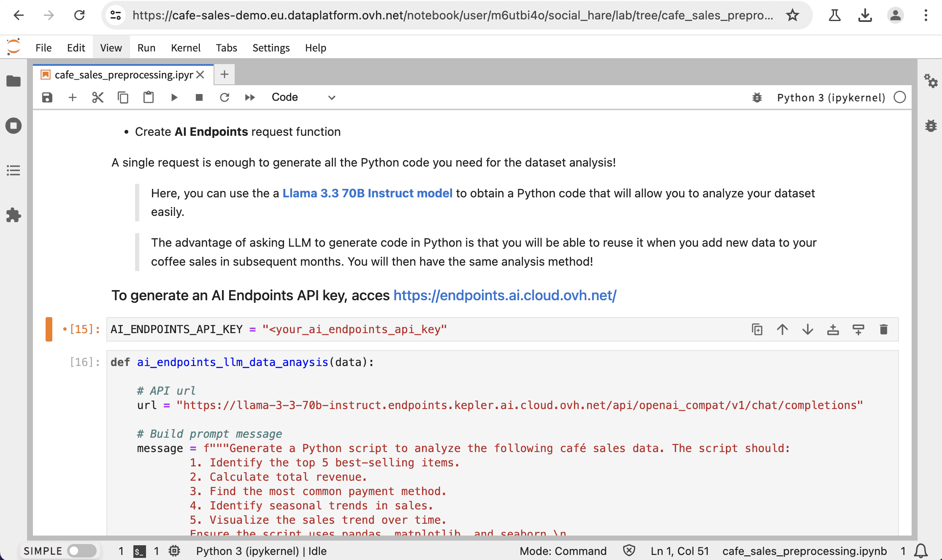942x560 pixels.
Task: Open the Edit menu
Action: tap(76, 48)
